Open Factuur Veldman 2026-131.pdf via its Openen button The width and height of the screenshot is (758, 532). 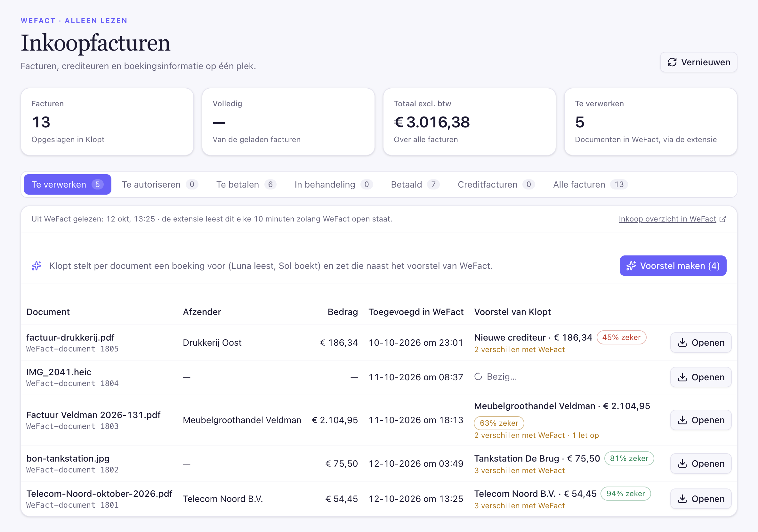click(x=701, y=420)
